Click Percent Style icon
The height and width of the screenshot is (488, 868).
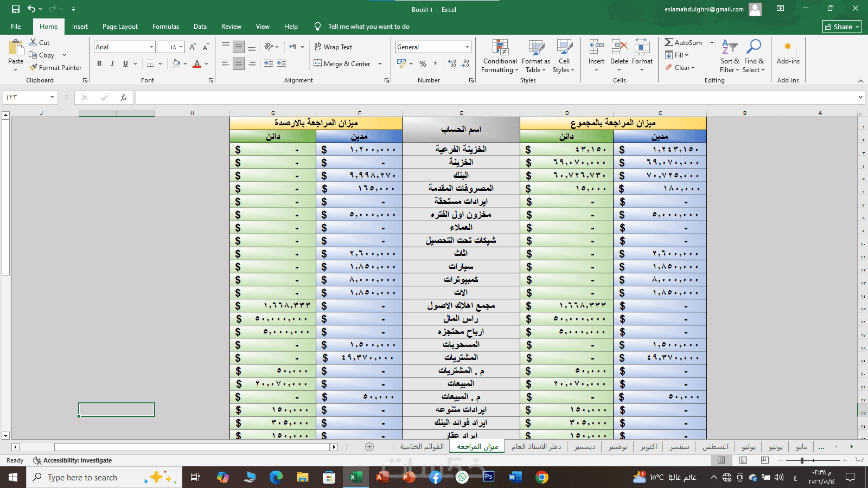(x=423, y=63)
